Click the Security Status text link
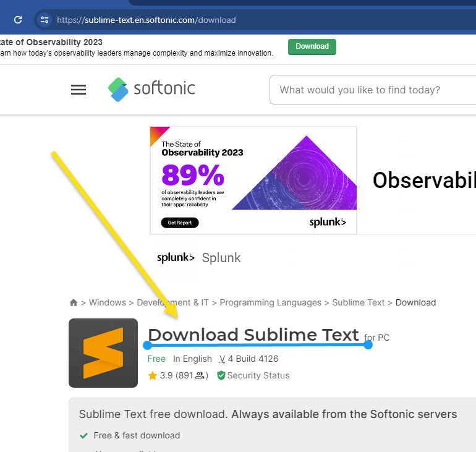476x452 pixels. point(258,375)
